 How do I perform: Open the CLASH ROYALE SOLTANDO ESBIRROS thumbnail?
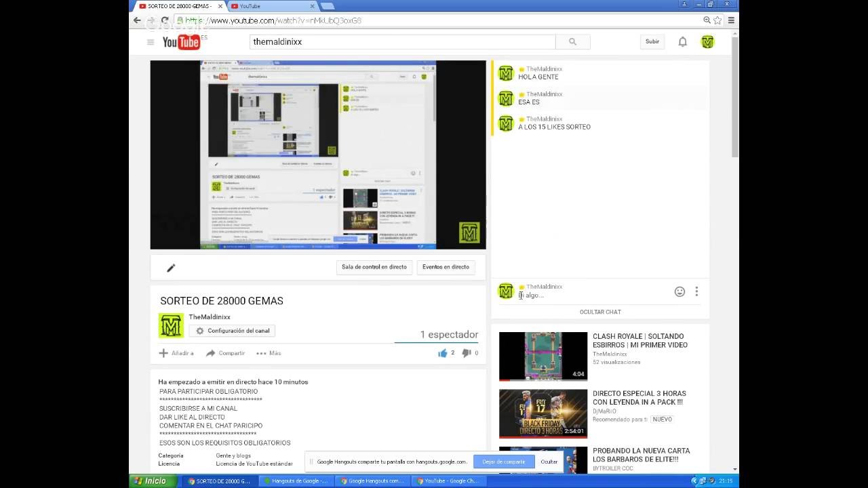[543, 357]
